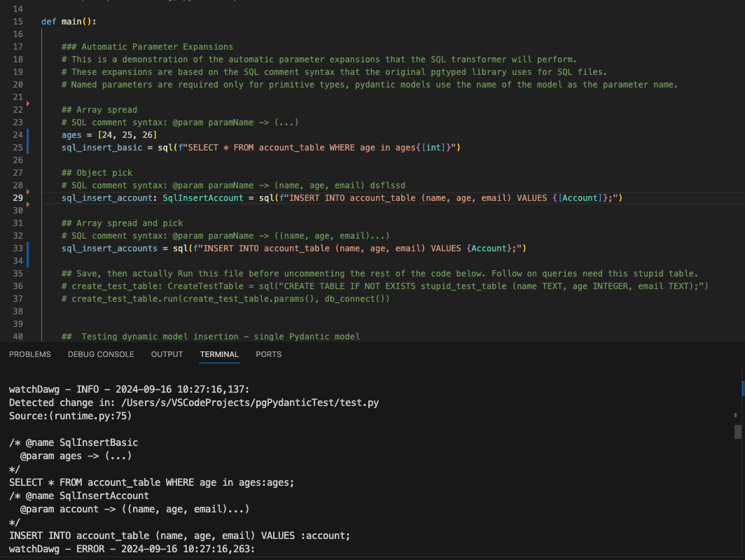Click the git change indicator next to line 33
Viewport: 745px width, 560px height.
tap(28, 248)
